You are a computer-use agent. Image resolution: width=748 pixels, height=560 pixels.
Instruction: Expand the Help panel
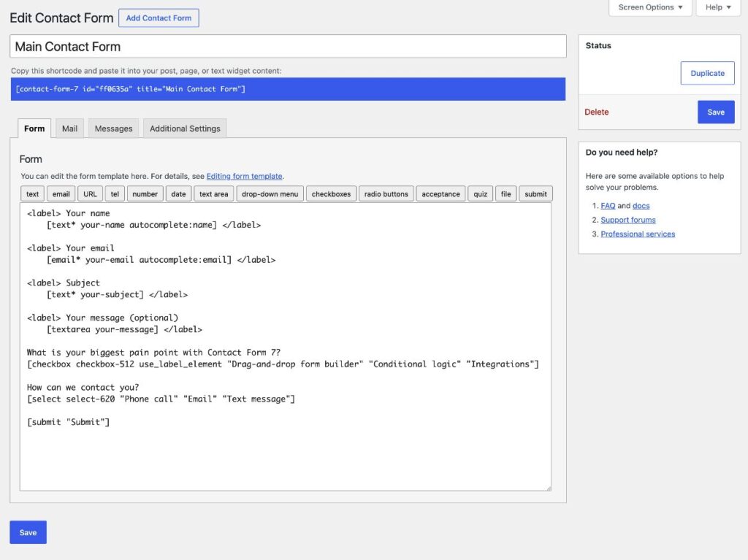click(x=718, y=7)
